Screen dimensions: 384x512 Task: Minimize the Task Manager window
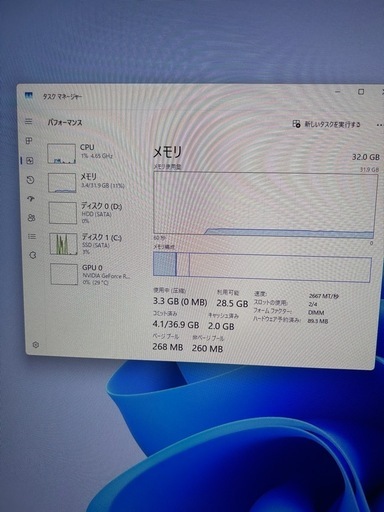click(x=338, y=92)
